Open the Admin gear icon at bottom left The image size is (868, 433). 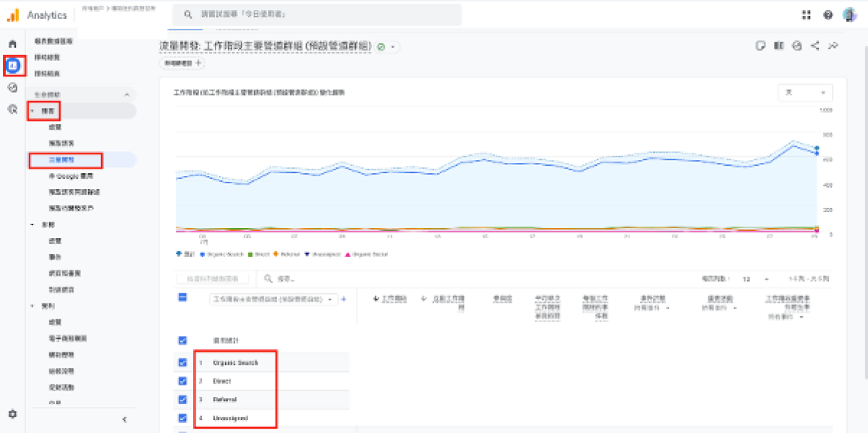tap(12, 414)
